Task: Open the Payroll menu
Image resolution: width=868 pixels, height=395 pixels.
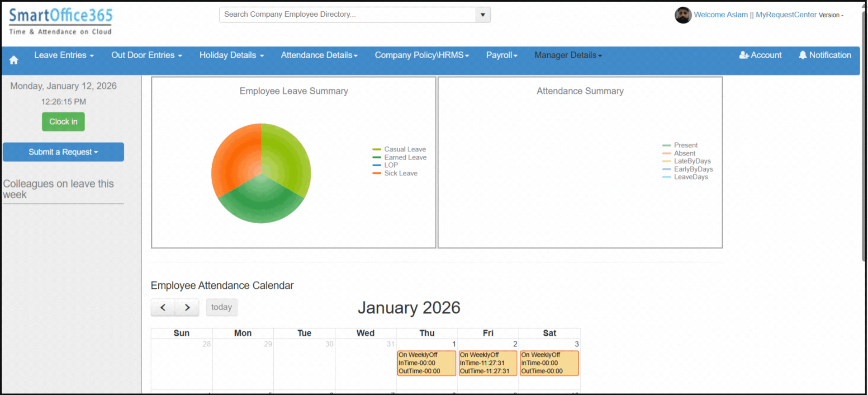Action: point(501,55)
